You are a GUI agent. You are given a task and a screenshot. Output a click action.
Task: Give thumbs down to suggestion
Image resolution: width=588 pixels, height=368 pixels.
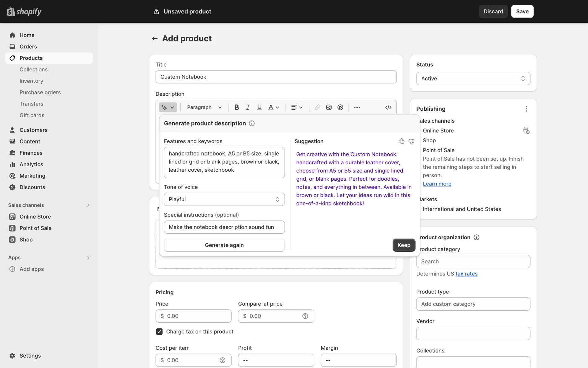click(411, 141)
